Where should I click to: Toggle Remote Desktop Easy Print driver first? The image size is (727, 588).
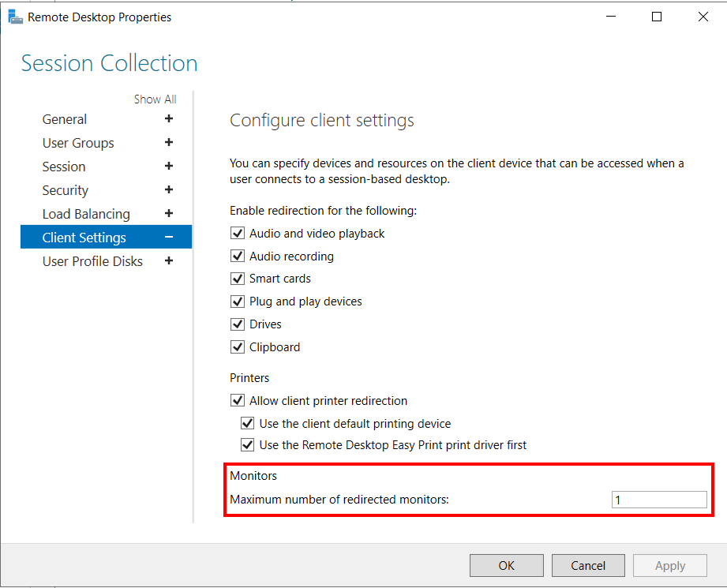(247, 444)
